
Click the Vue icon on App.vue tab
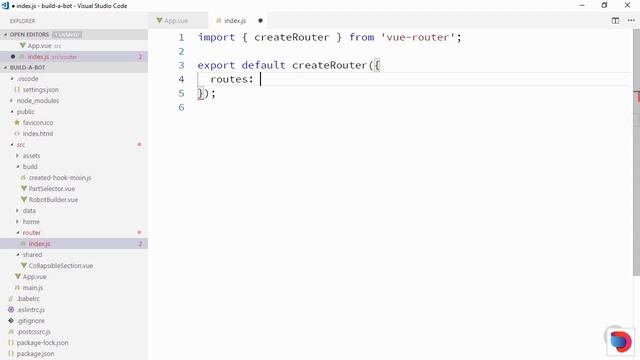(x=159, y=20)
